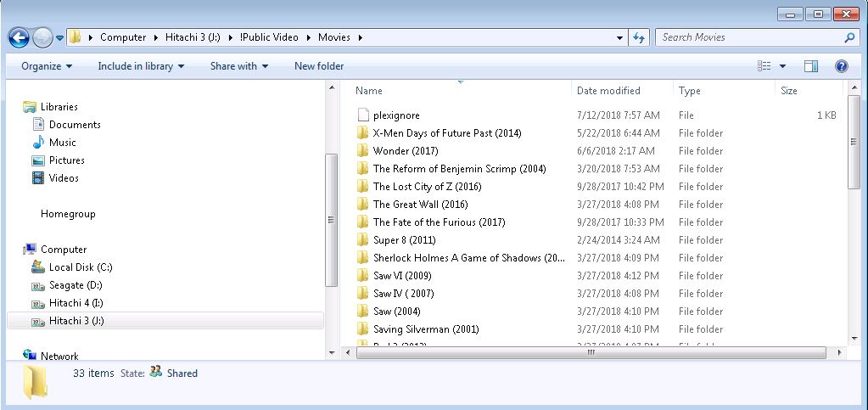Click the Hitachi 4 (I:) drive icon
The image size is (868, 410).
tap(38, 304)
